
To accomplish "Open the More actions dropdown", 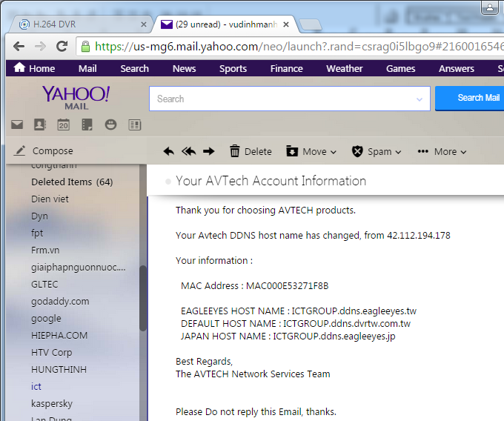I will click(x=442, y=151).
